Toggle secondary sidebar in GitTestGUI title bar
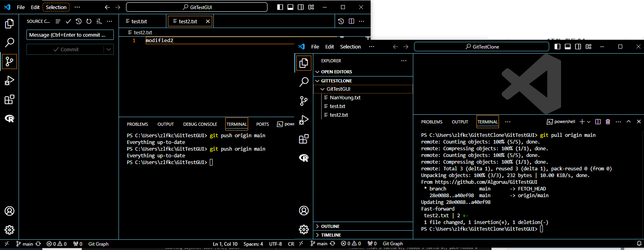Screen dimensions: 644x250 pos(301,7)
